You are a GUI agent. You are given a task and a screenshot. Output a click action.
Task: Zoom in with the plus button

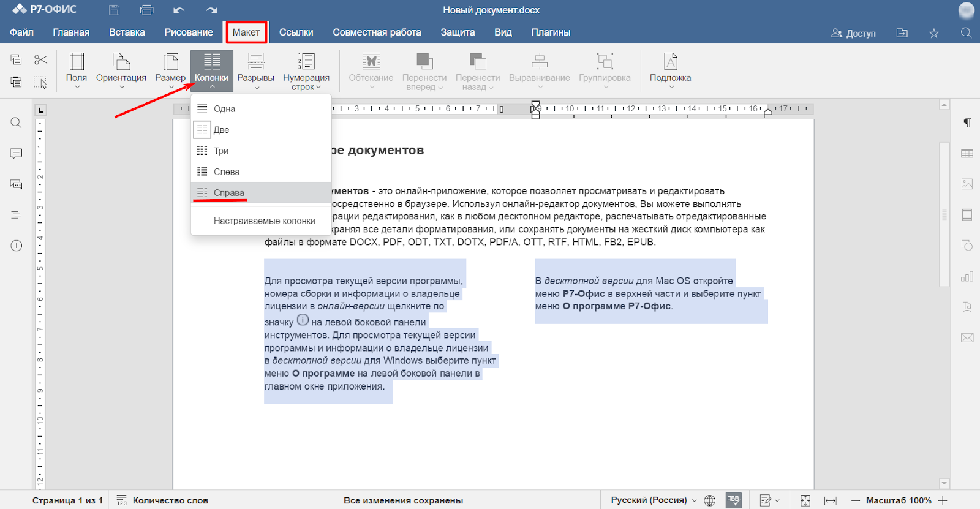pos(943,500)
